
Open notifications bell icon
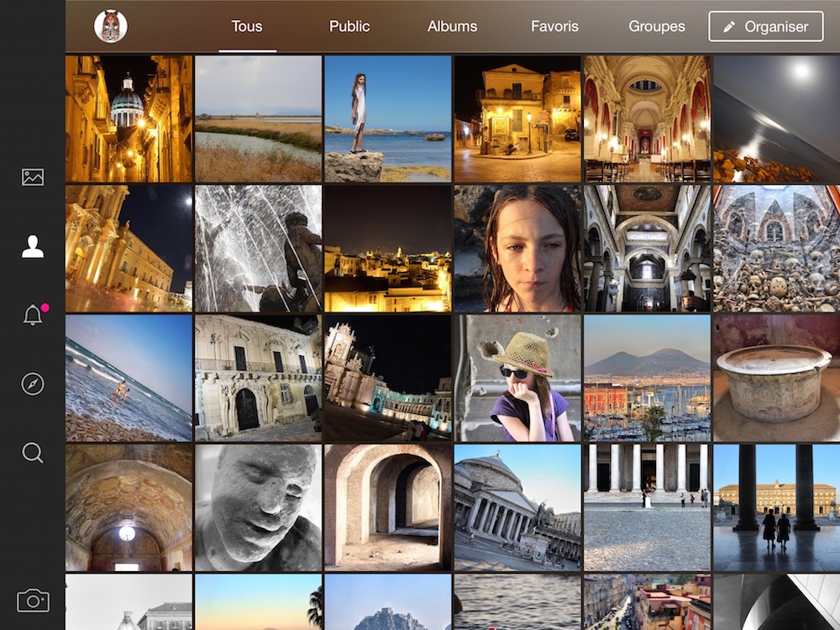(33, 315)
